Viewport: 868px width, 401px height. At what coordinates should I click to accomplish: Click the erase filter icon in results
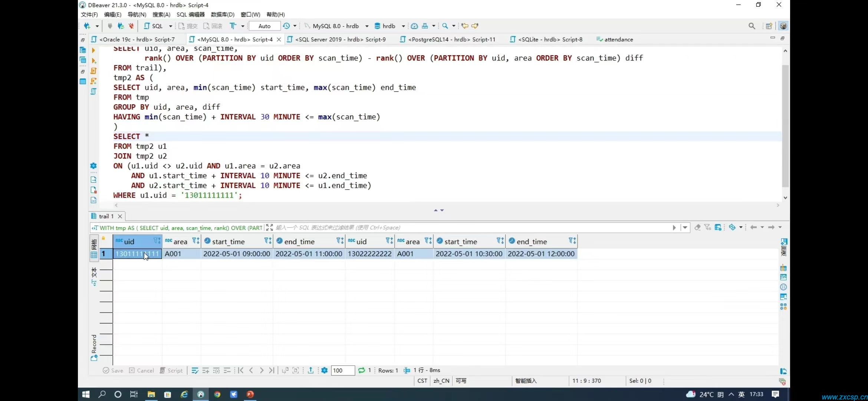coord(697,227)
